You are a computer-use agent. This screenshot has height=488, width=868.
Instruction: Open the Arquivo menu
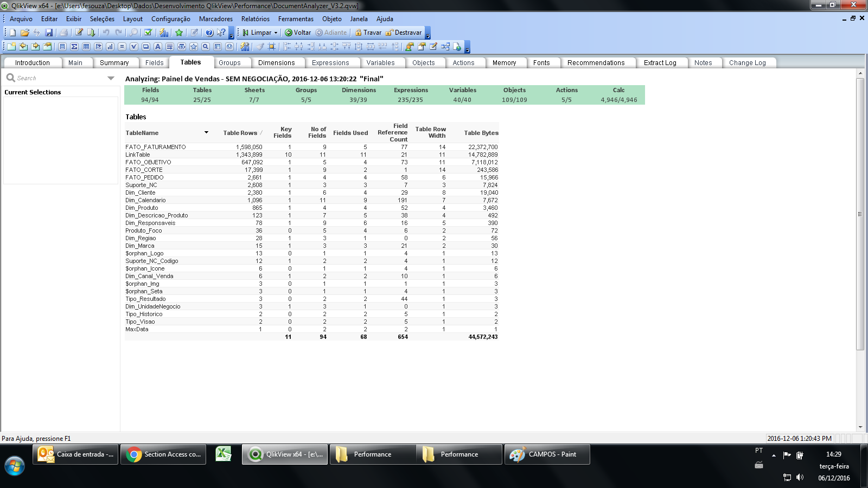21,18
